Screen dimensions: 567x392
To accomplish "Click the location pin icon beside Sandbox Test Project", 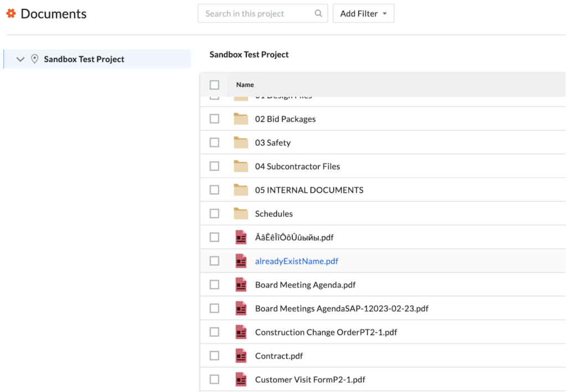I will click(x=34, y=59).
